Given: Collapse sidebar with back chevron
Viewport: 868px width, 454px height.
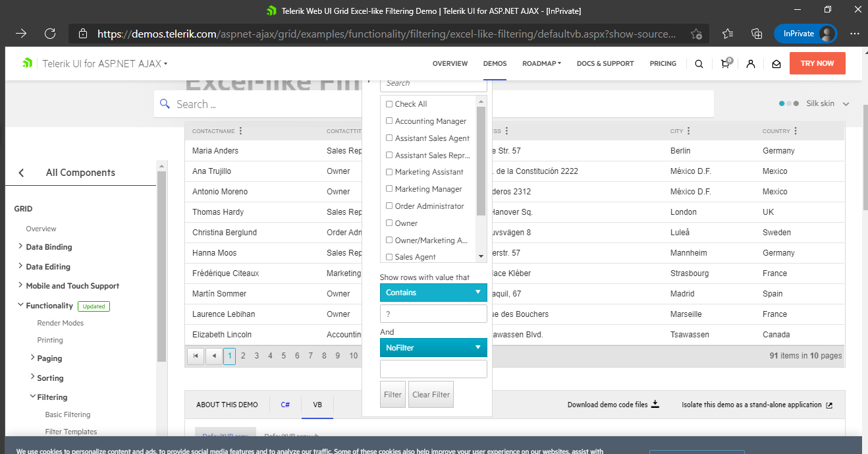Looking at the screenshot, I should [x=21, y=173].
